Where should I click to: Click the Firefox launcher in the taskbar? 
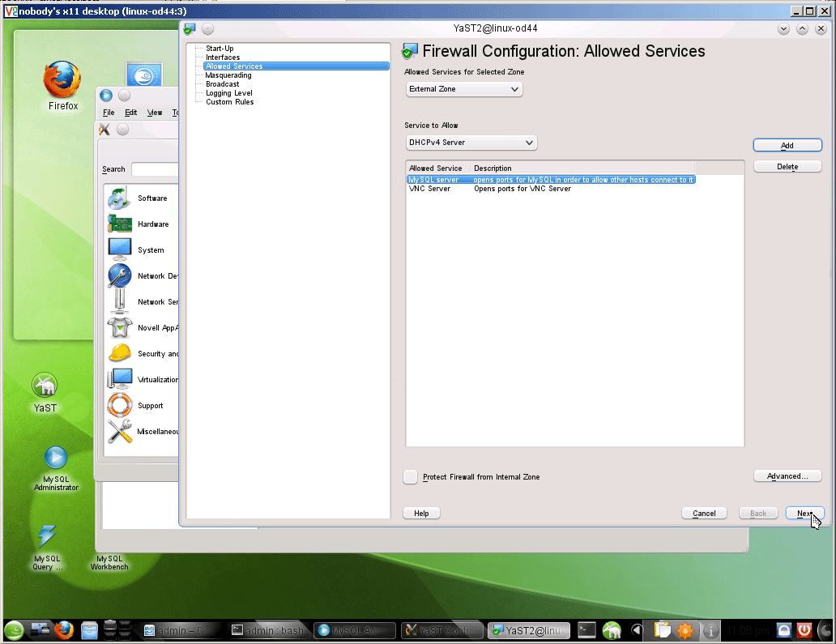click(x=64, y=631)
